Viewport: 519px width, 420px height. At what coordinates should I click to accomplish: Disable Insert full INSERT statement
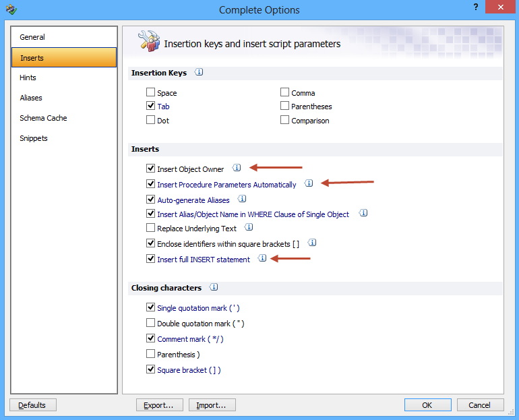(150, 258)
